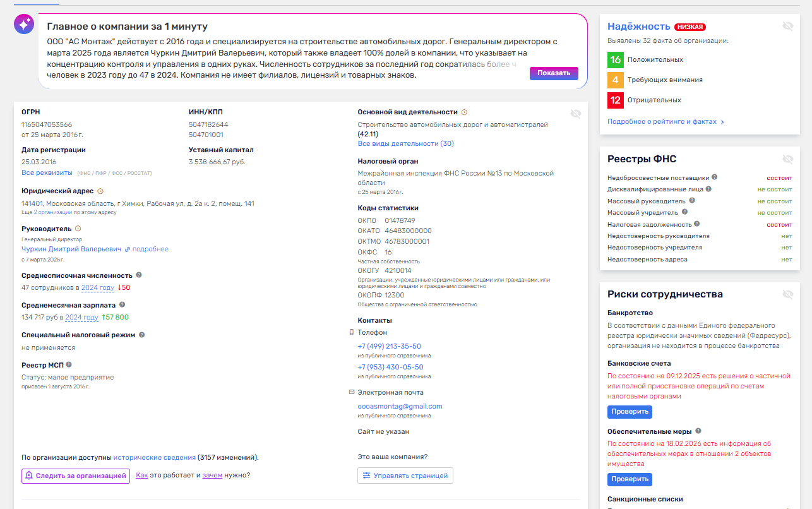Click help icon next to Обеспечительные меры
Image resolution: width=812 pixels, height=509 pixels.
698,431
